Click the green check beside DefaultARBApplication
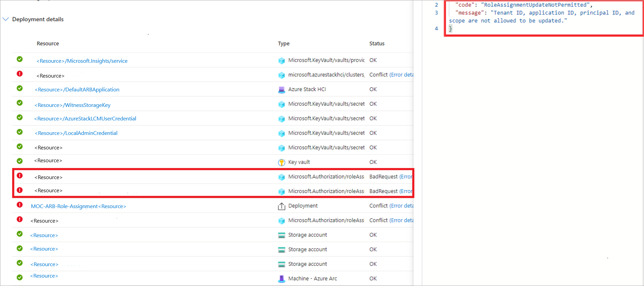The width and height of the screenshot is (644, 286). pos(20,88)
